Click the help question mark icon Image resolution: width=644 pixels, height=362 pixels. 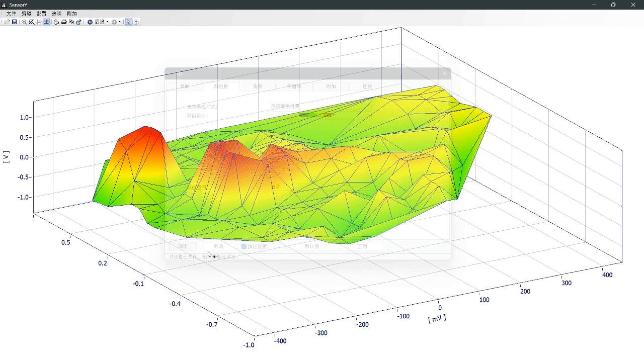point(136,22)
